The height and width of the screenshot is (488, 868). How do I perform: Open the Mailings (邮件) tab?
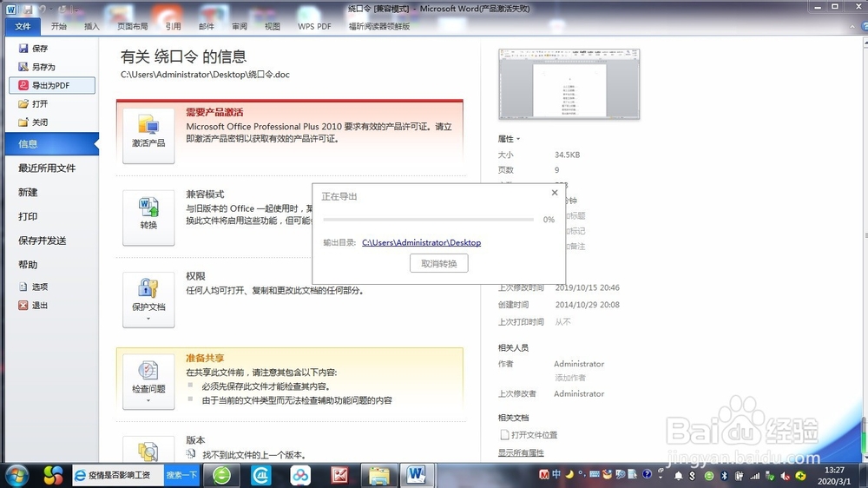pyautogui.click(x=207, y=26)
